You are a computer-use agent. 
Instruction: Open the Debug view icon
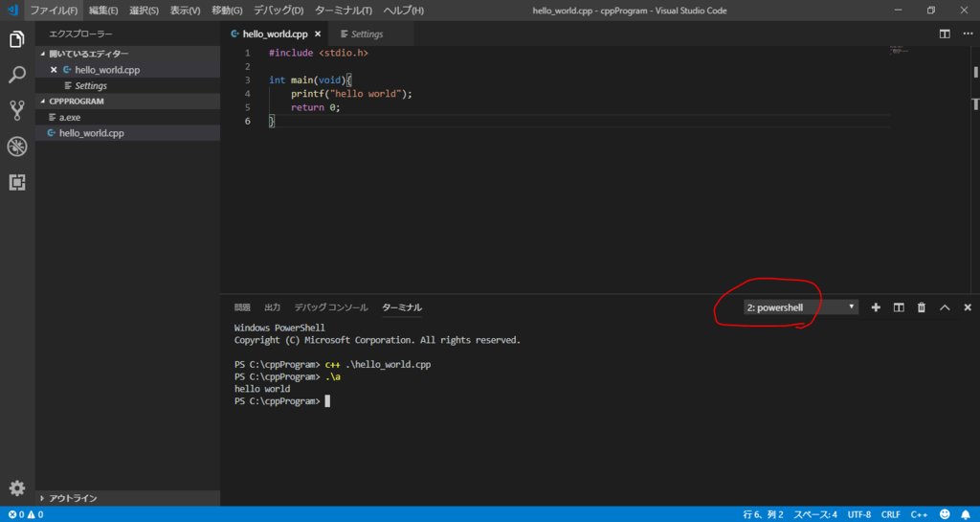tap(17, 147)
